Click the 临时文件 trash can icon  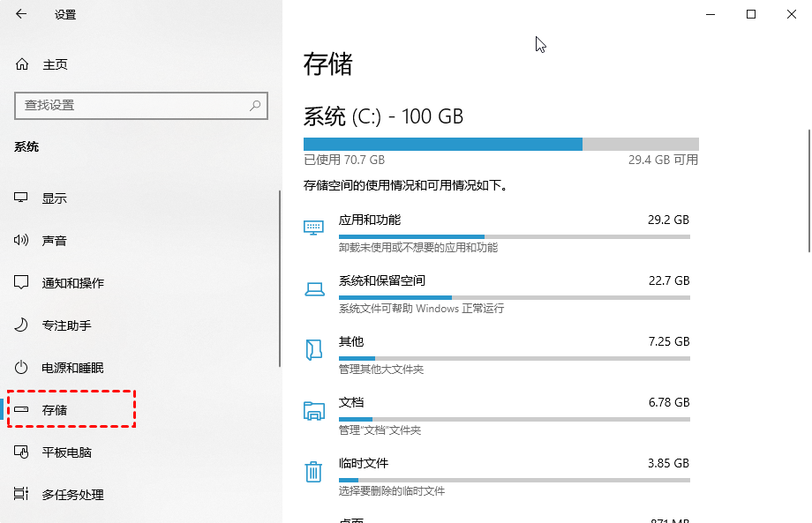(x=313, y=468)
